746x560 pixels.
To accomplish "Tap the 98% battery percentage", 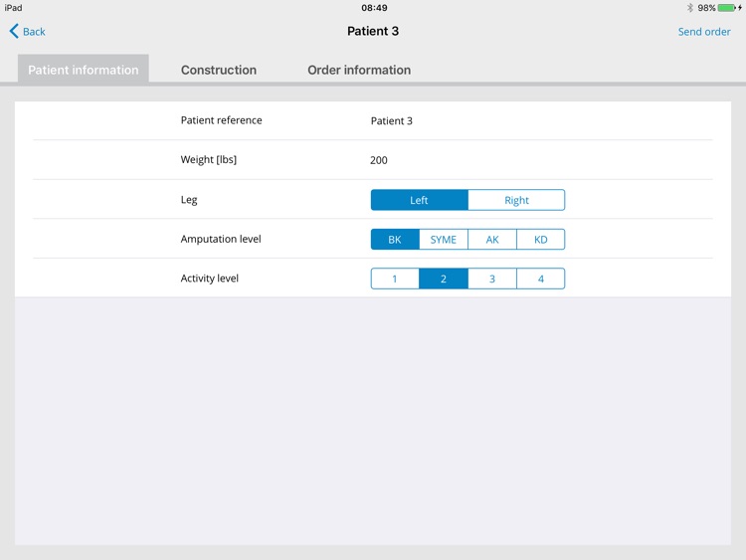I will click(x=706, y=8).
